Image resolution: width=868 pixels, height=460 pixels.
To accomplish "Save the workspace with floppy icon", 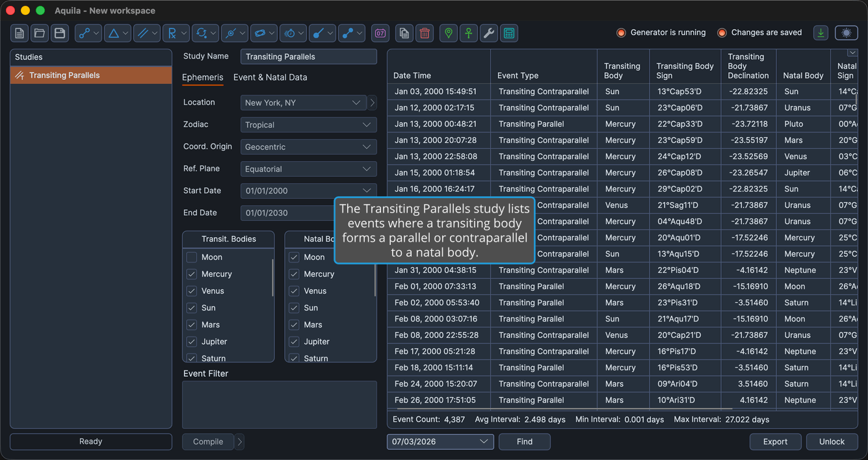I will (60, 33).
